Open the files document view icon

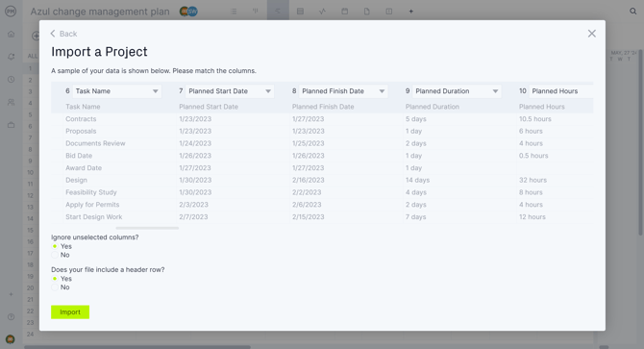pyautogui.click(x=367, y=12)
